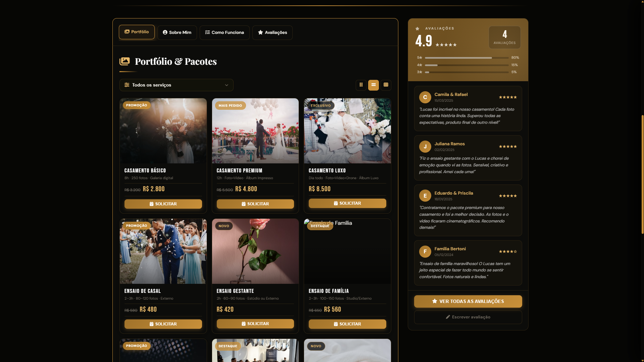Screen dimensions: 644x362
Task: Open the Como Funciona tab
Action: click(x=225, y=33)
